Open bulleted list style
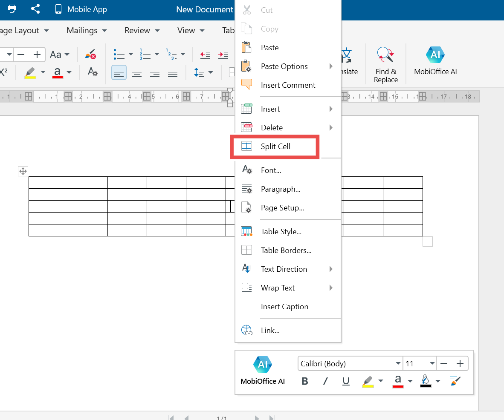Screen dimensions: 504x420 (119, 54)
